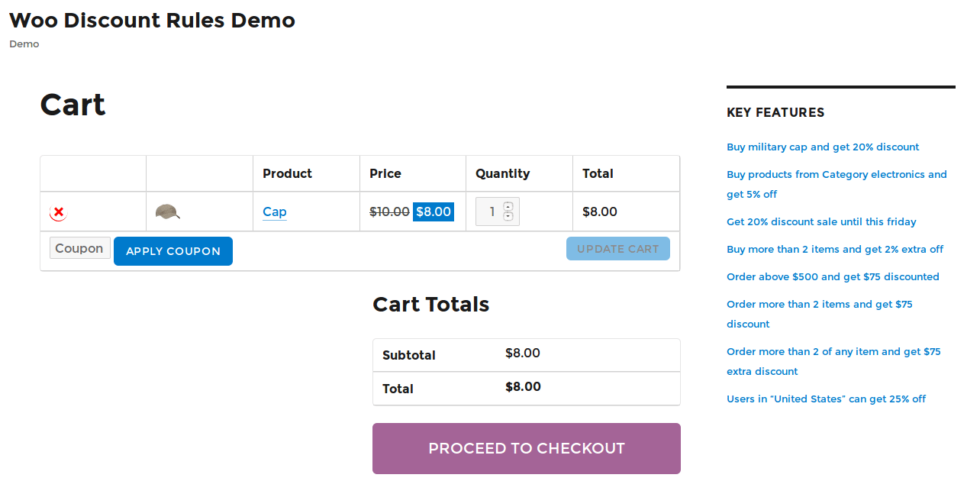The image size is (980, 494).
Task: Open the Cap product page
Action: pyautogui.click(x=274, y=211)
